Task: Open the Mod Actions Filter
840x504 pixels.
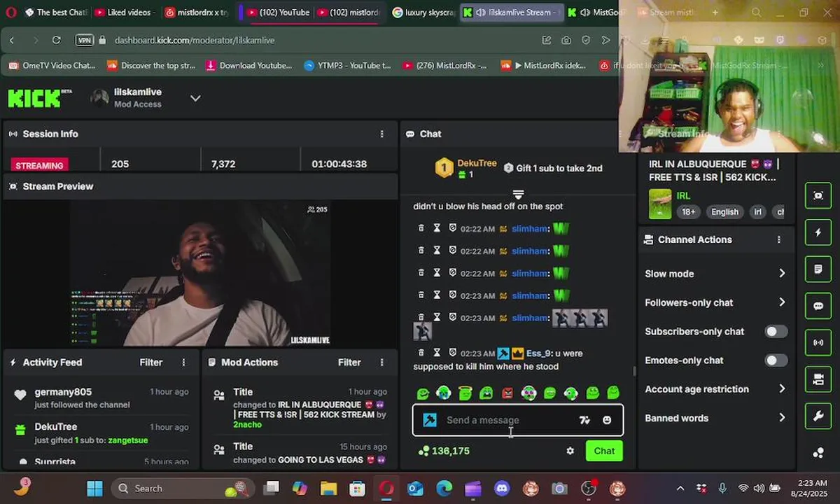Action: pyautogui.click(x=349, y=363)
